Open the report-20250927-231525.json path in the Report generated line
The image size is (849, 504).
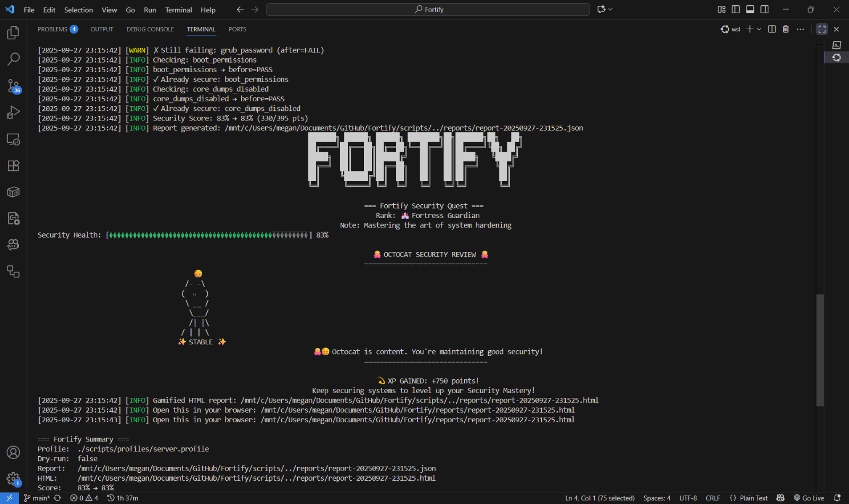[404, 128]
